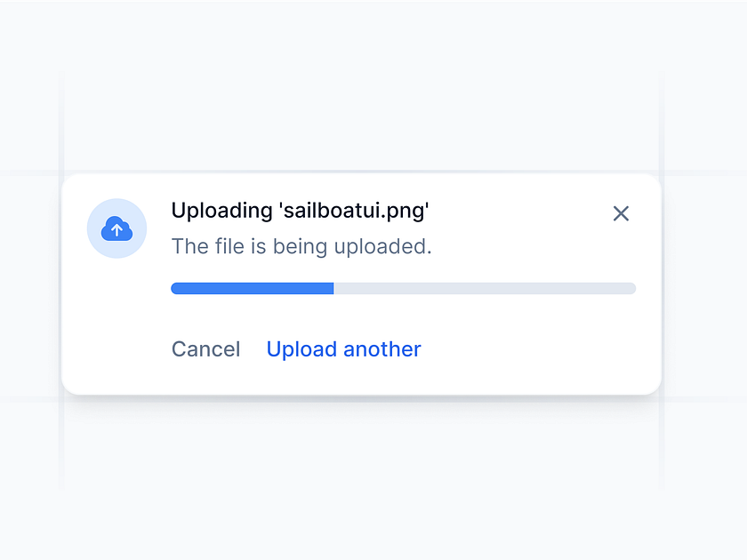Click 'The file is being uploaded.' text
747x560 pixels.
301,246
